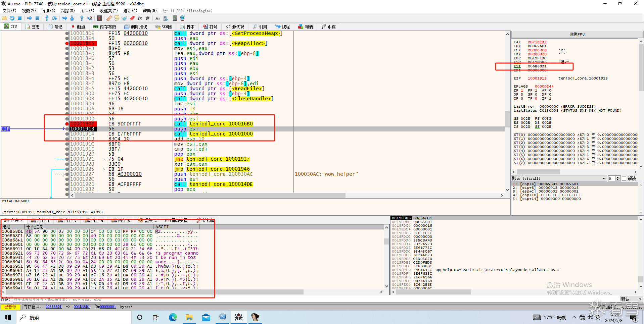Click the Restart debuggee toolbar icon
Image resolution: width=644 pixels, height=324 pixels.
(12, 18)
